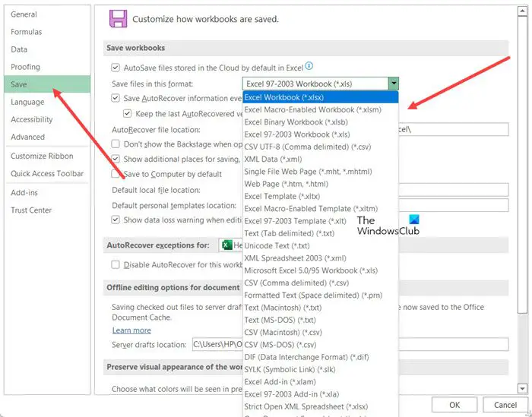Select Text (MS-DOS) (*.txt) option
The width and height of the screenshot is (532, 417).
coord(320,320)
